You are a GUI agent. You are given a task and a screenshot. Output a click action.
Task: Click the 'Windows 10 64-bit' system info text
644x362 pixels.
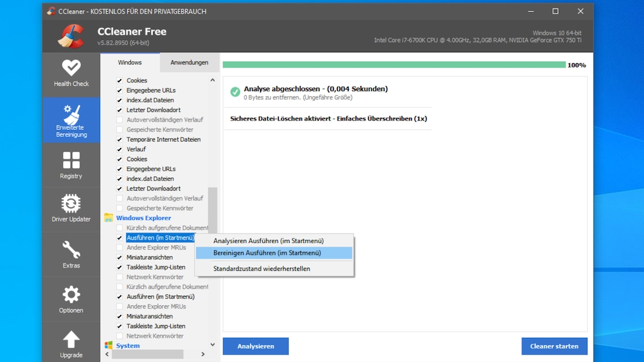point(557,33)
